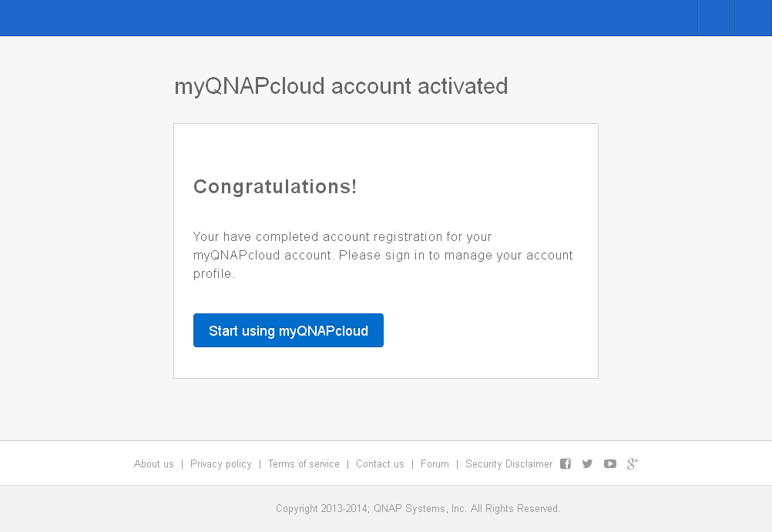772x532 pixels.
Task: Click the separator between Forum and Security Disclaimer
Action: pos(457,464)
